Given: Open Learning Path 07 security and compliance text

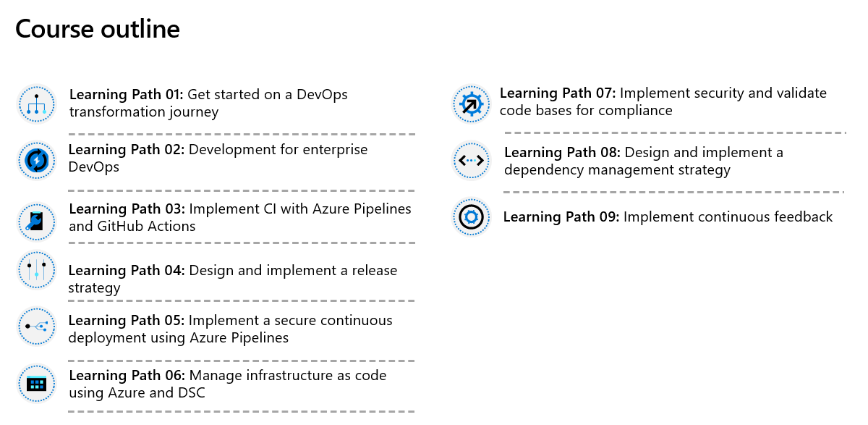Looking at the screenshot, I should coord(663,101).
